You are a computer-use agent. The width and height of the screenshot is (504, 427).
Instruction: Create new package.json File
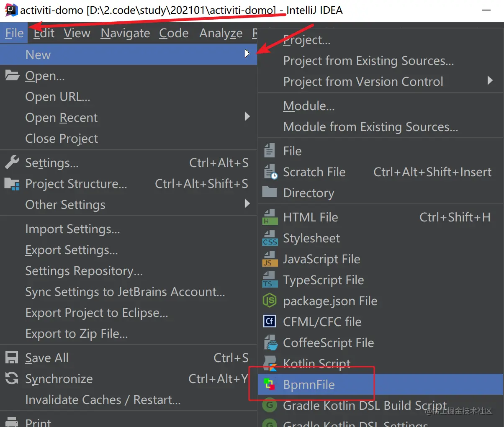pyautogui.click(x=381, y=301)
